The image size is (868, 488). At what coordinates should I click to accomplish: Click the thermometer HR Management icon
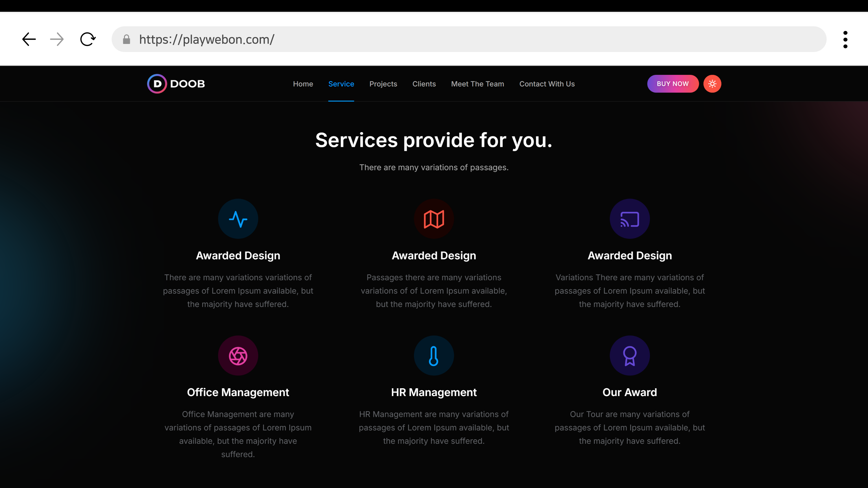pyautogui.click(x=434, y=356)
